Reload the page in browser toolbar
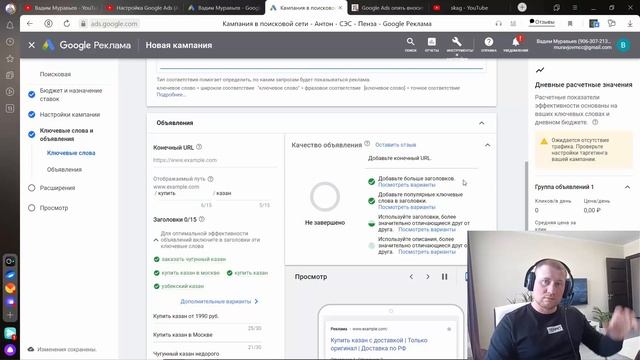 click(67, 24)
